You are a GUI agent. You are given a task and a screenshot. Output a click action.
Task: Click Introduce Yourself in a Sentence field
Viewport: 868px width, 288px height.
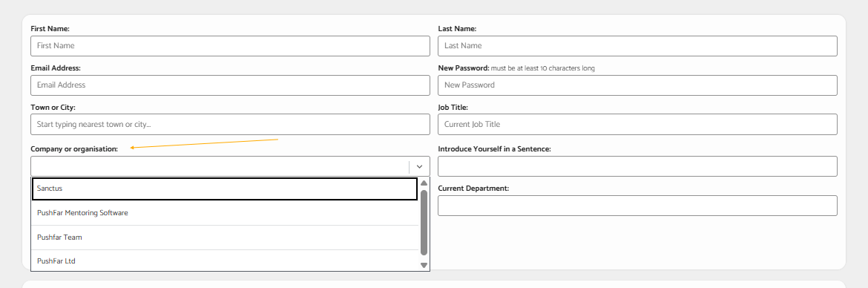point(637,166)
